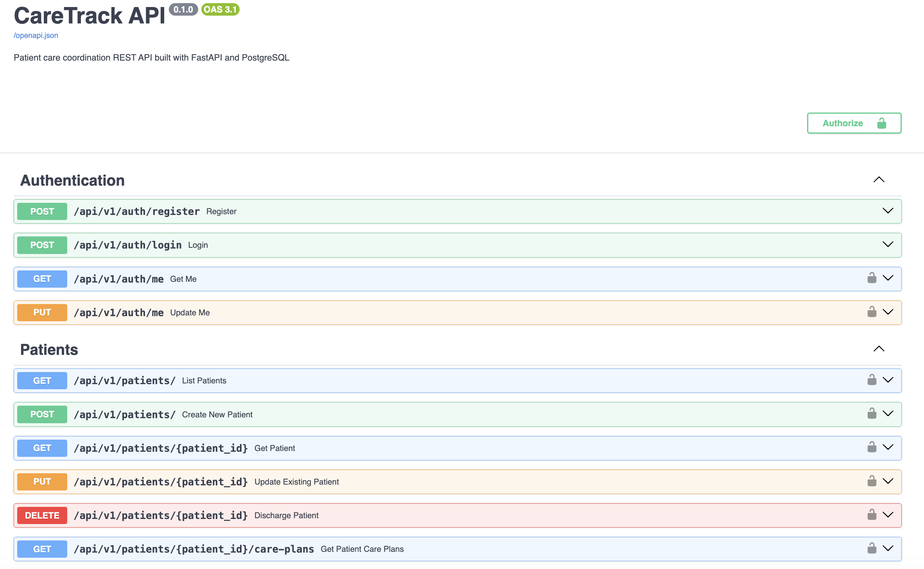
Task: Collapse the Patients section chevron
Action: click(879, 349)
